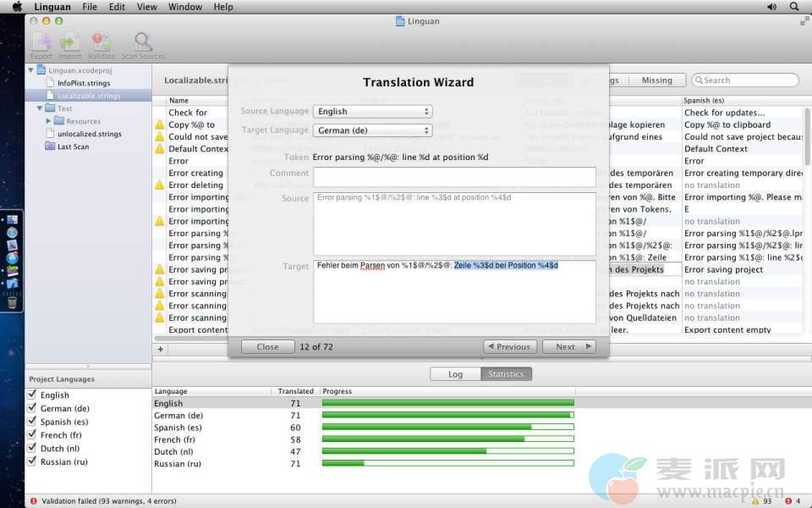Click the Import toolbar icon
Viewport: 812px width, 508px height.
[70, 42]
